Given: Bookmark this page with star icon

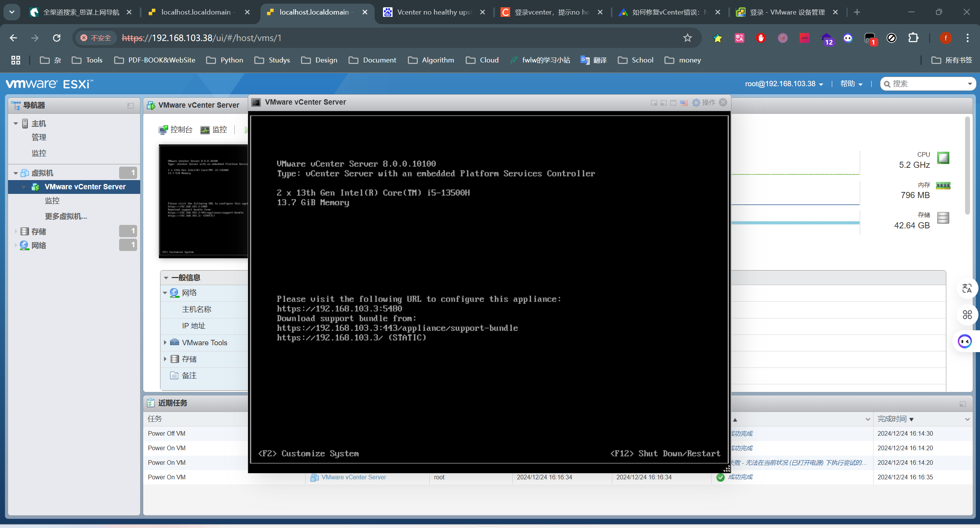Looking at the screenshot, I should click(687, 38).
